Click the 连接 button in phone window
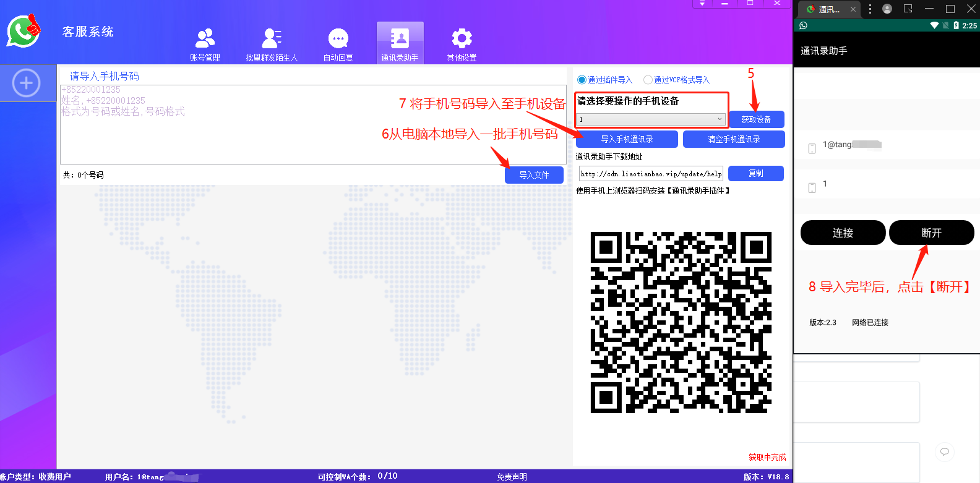 (843, 233)
